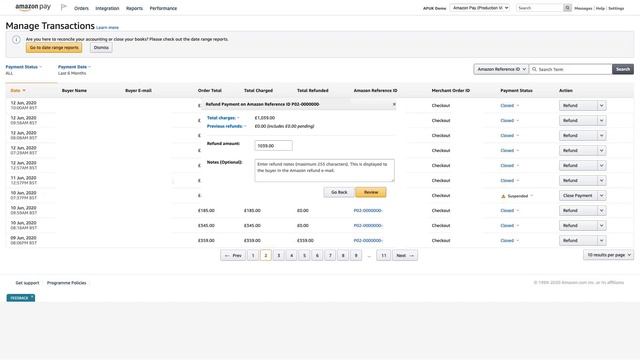Open the Payment Date filter
The image size is (640, 360).
(x=74, y=67)
